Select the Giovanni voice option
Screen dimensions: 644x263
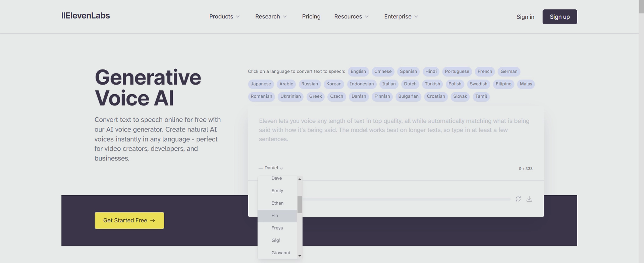pyautogui.click(x=277, y=253)
